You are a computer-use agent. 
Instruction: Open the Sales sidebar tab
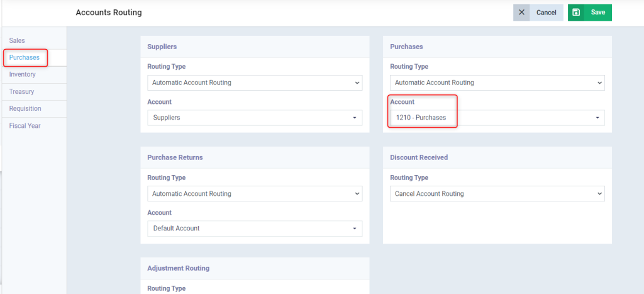click(35, 41)
